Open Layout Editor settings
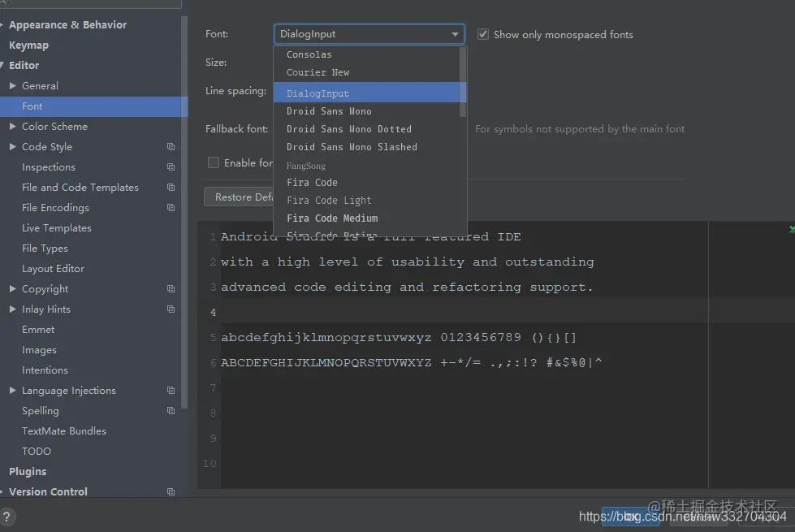 click(54, 268)
